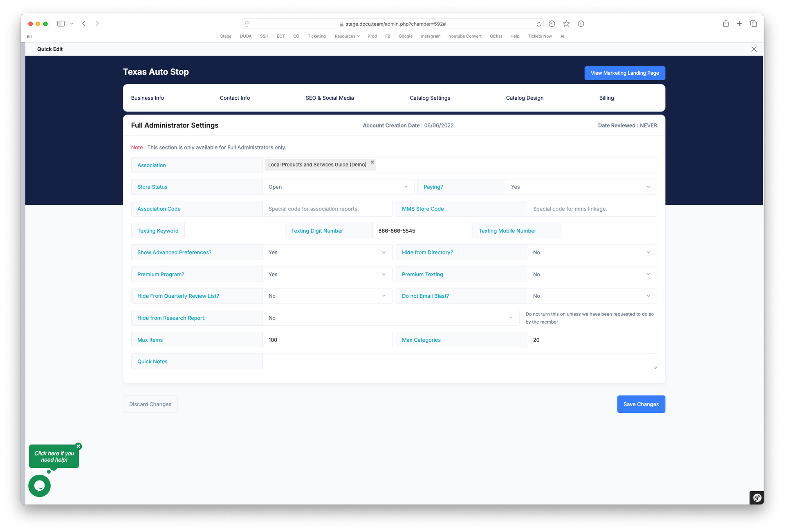Open the Ticketing bookmark
Screen dimensions: 785x532
pyautogui.click(x=317, y=36)
